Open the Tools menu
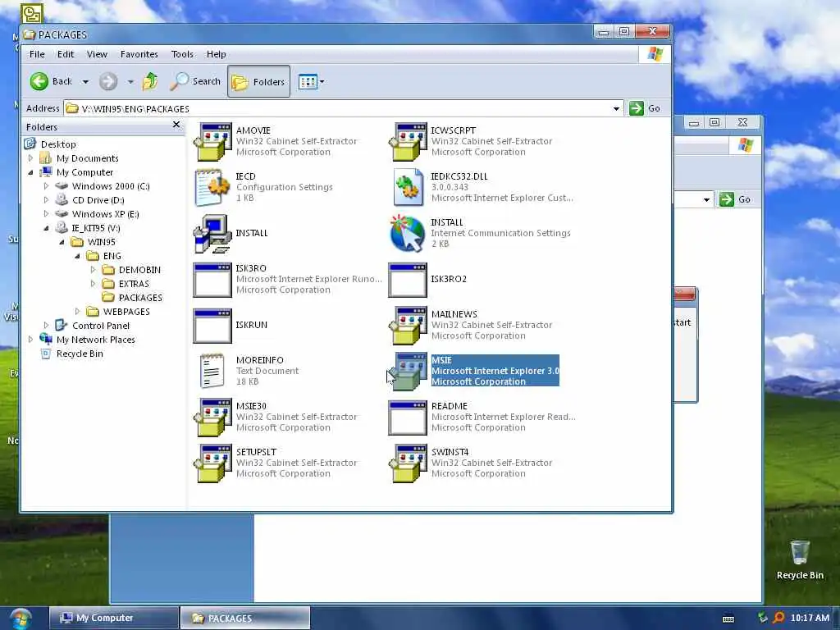Image resolution: width=840 pixels, height=630 pixels. pos(182,54)
